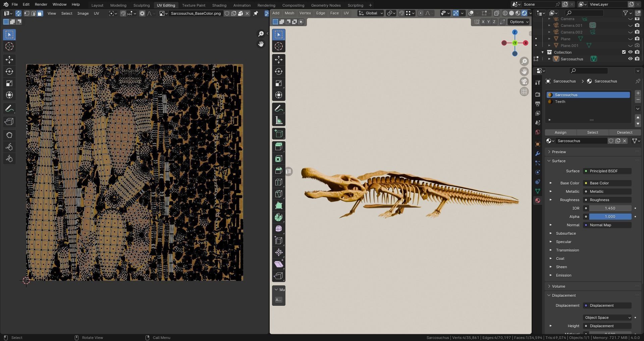Switch to orthographic grid view icon
Image resolution: width=644 pixels, height=341 pixels.
[x=524, y=92]
